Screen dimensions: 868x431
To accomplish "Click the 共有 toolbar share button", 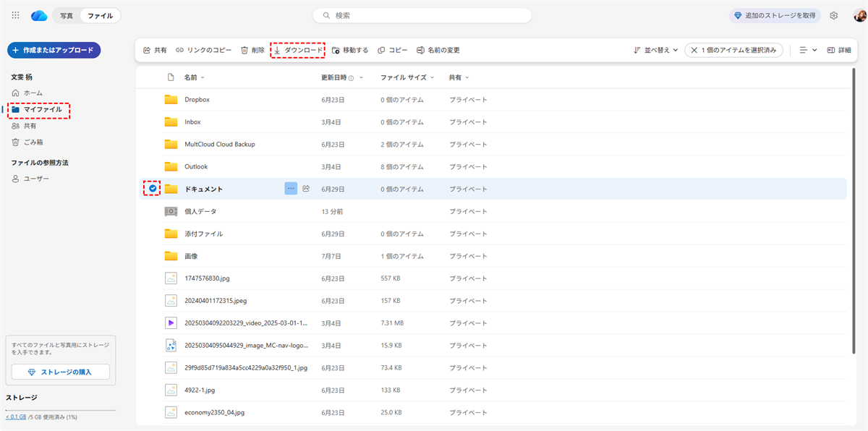I will [155, 50].
